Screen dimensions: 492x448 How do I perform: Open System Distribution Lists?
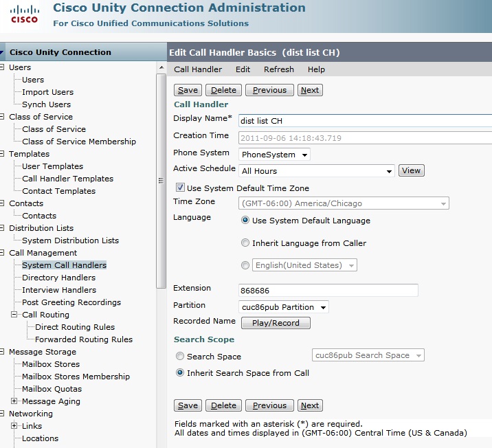click(x=71, y=240)
